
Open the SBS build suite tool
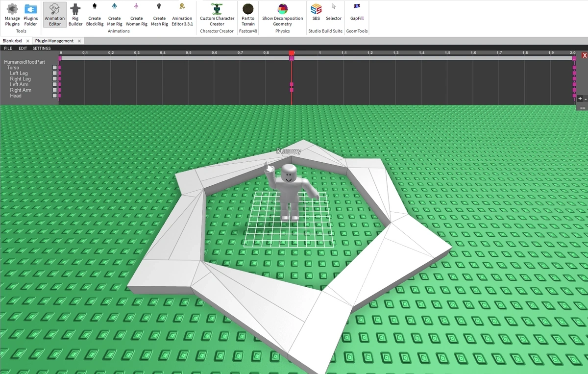pyautogui.click(x=316, y=14)
